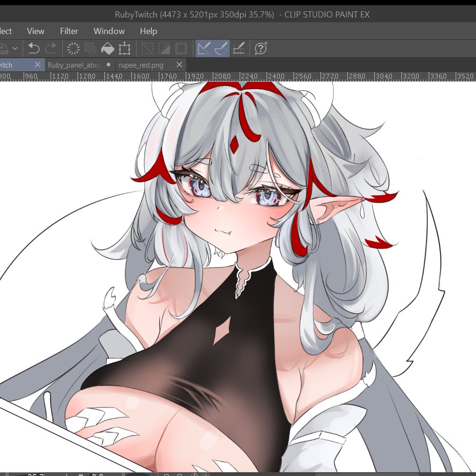
Task: Click the red diamond on character's forehead
Action: [x=234, y=145]
